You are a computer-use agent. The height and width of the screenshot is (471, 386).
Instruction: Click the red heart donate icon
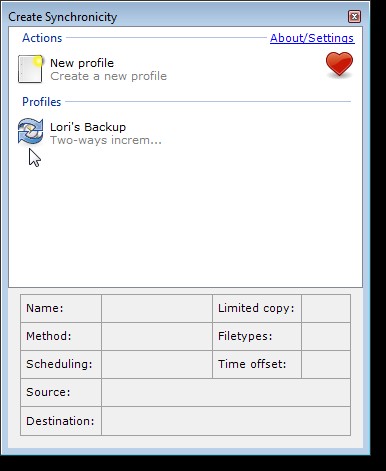[x=339, y=64]
